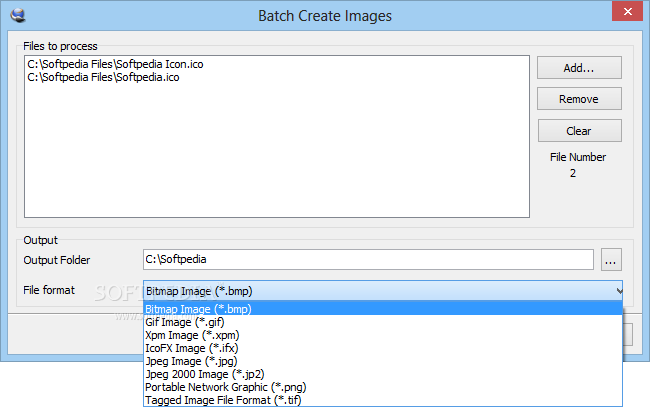Click the Files to process group label

pyautogui.click(x=60, y=46)
